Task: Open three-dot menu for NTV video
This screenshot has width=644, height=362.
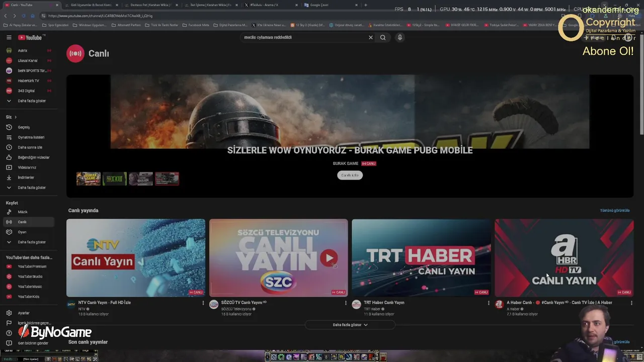Action: click(x=203, y=303)
